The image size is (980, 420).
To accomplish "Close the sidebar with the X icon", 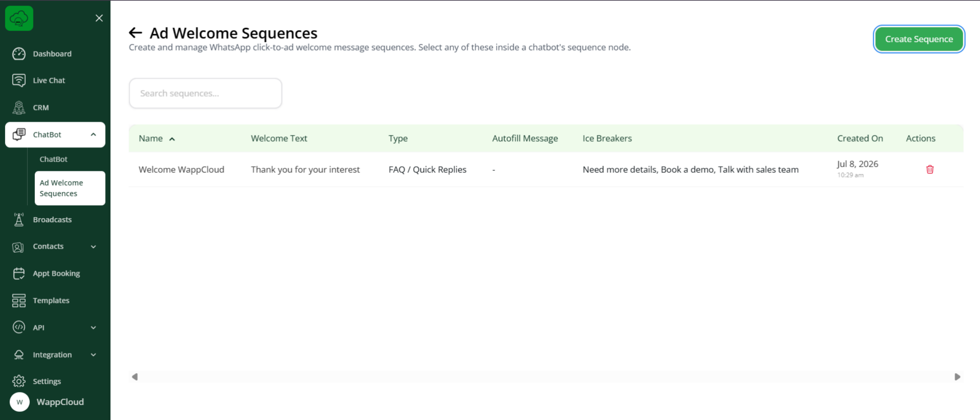I will click(x=99, y=18).
